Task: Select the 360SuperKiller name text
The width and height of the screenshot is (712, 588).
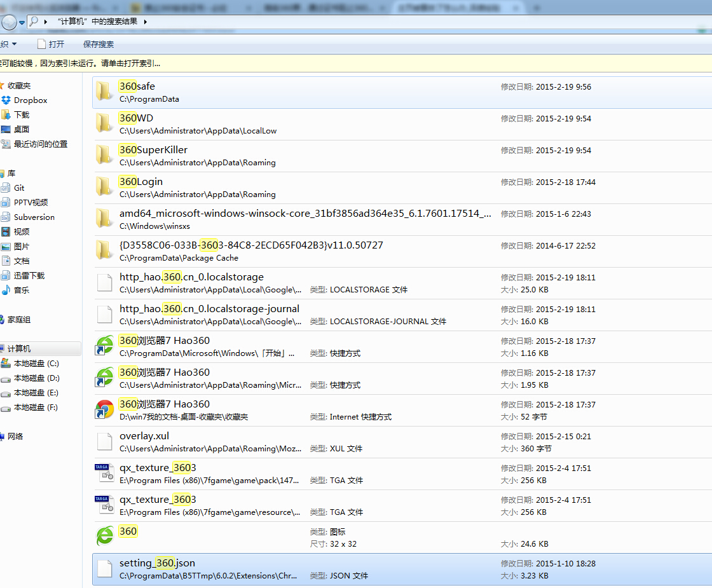Action: tap(153, 150)
